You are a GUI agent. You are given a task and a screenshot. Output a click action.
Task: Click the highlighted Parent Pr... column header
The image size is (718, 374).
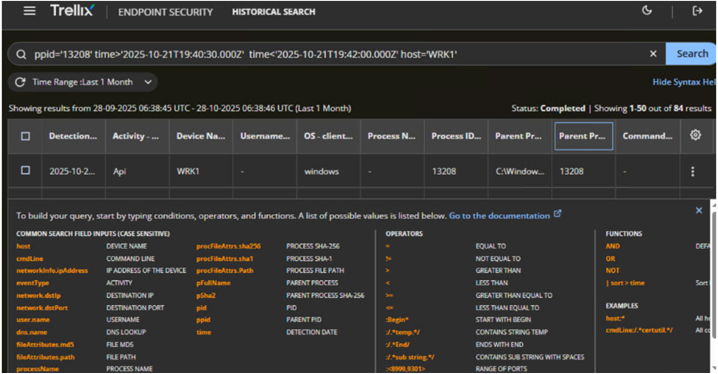tap(583, 136)
